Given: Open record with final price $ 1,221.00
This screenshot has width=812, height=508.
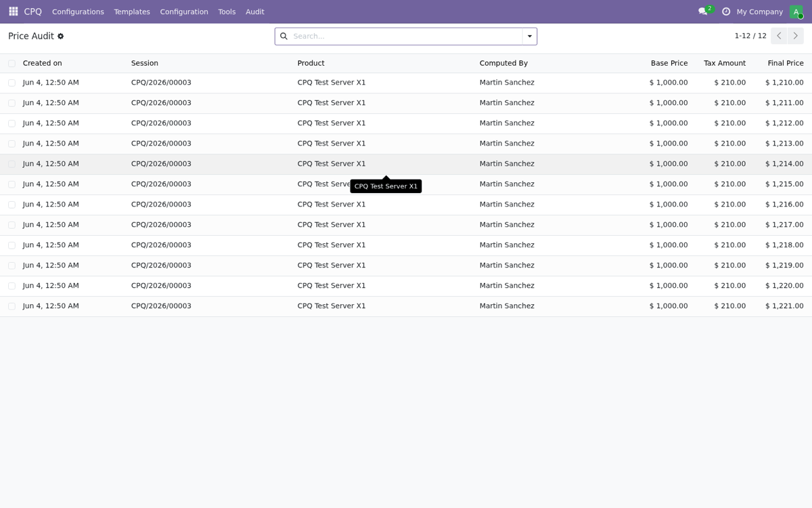Looking at the screenshot, I should click(406, 306).
